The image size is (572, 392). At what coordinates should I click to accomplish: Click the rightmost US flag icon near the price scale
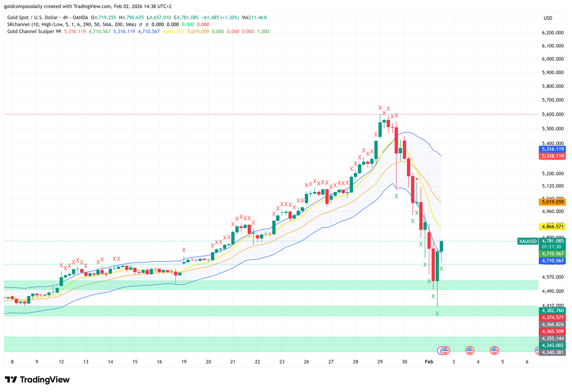pos(537,351)
